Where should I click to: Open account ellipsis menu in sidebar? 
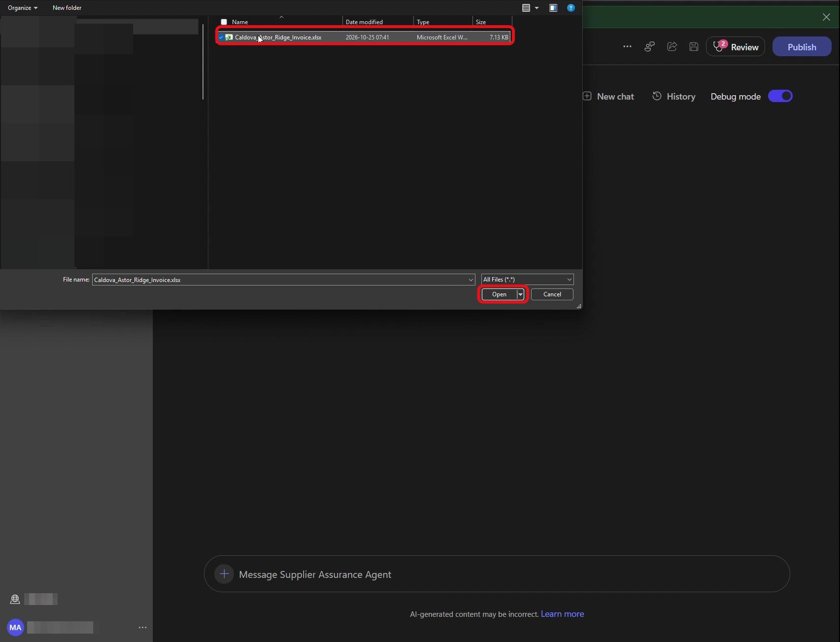click(142, 627)
